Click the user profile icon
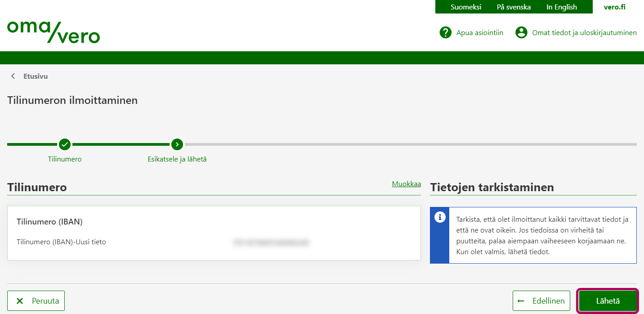Image resolution: width=644 pixels, height=314 pixels. tap(521, 32)
